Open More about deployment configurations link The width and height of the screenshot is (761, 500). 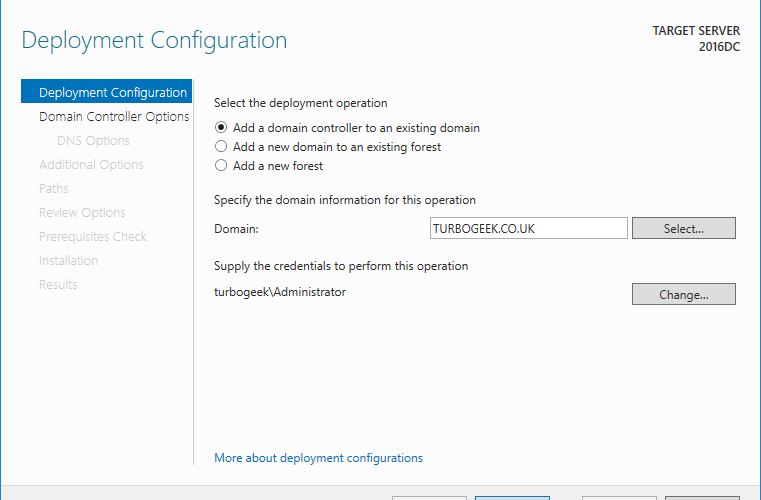[318, 458]
